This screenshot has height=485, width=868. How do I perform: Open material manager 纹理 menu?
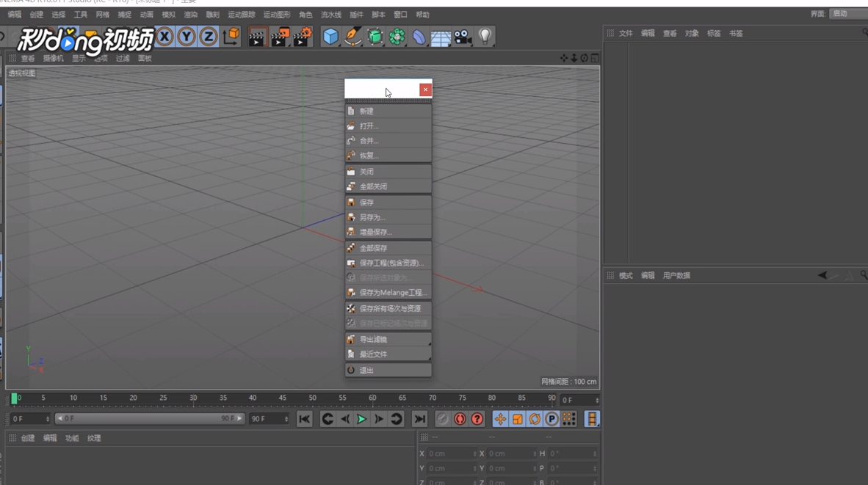[94, 438]
